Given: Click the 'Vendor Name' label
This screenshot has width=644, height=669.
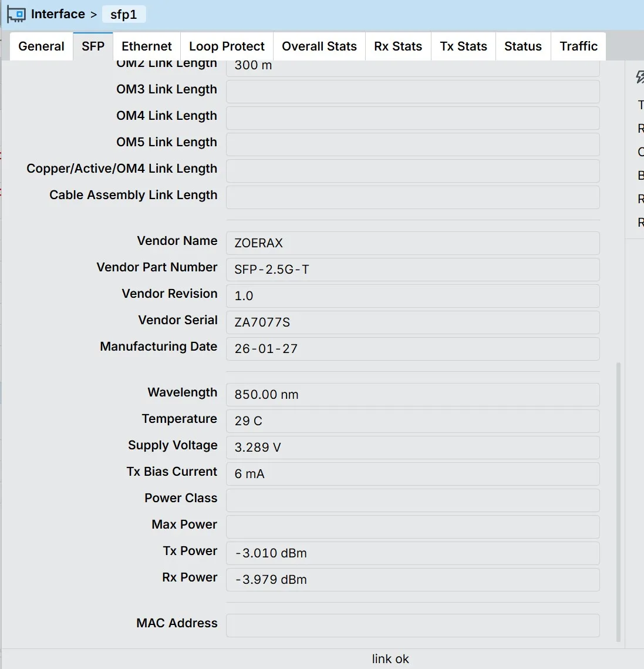Looking at the screenshot, I should (x=177, y=241).
